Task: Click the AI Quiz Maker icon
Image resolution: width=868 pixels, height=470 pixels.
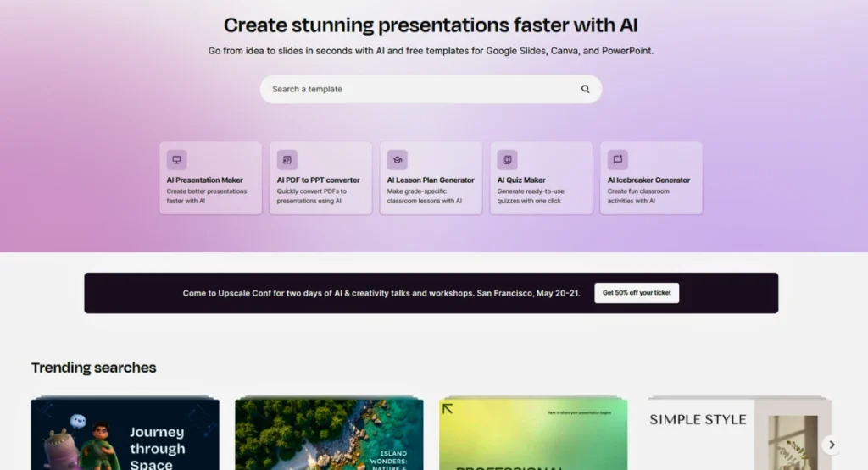Action: coord(507,160)
